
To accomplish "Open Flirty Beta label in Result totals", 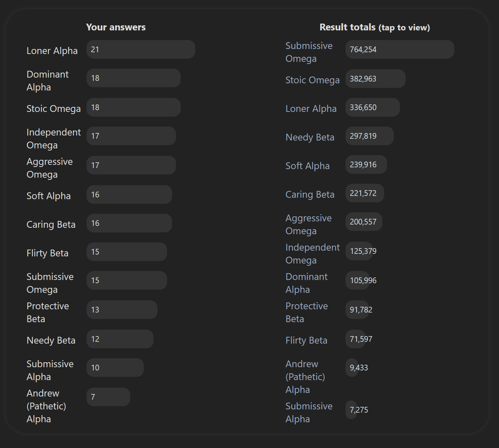I will click(x=307, y=340).
